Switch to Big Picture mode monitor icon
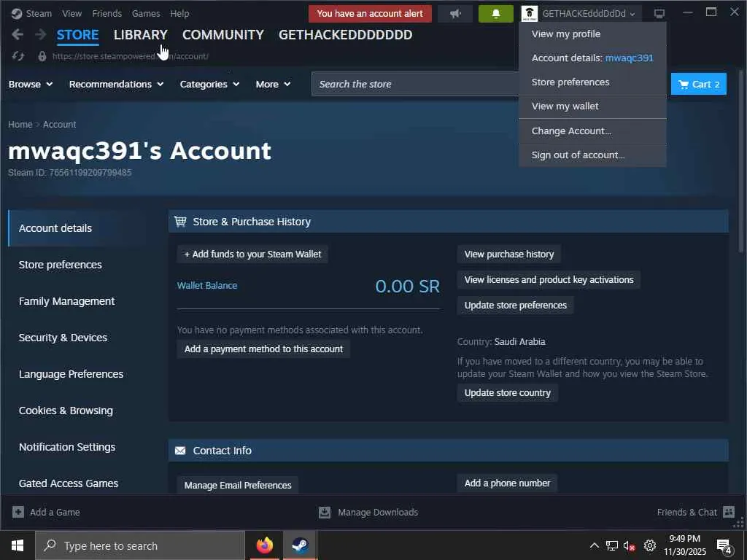The image size is (747, 560). click(x=659, y=13)
